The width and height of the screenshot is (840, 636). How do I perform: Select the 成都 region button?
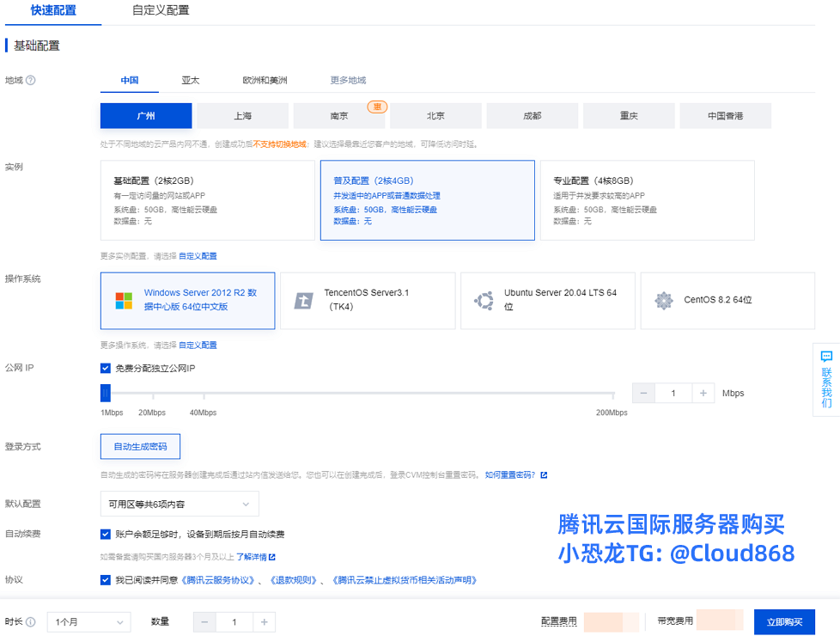click(533, 116)
